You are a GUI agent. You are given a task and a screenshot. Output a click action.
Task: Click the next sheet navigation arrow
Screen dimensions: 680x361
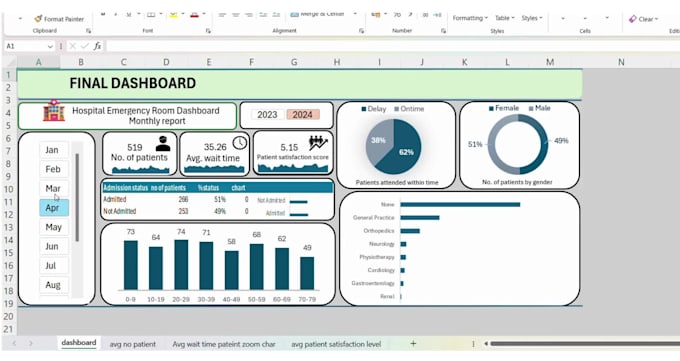point(31,344)
